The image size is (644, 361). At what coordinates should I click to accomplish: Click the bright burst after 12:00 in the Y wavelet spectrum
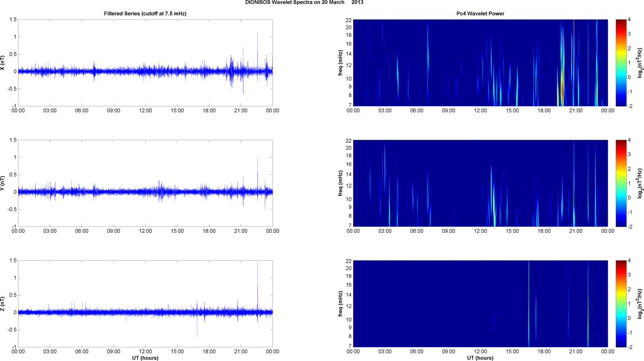[494, 203]
